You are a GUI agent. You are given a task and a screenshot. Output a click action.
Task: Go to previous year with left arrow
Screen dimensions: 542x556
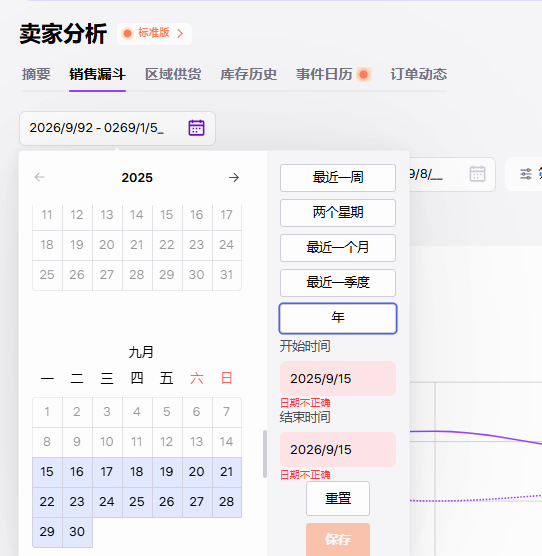[39, 177]
